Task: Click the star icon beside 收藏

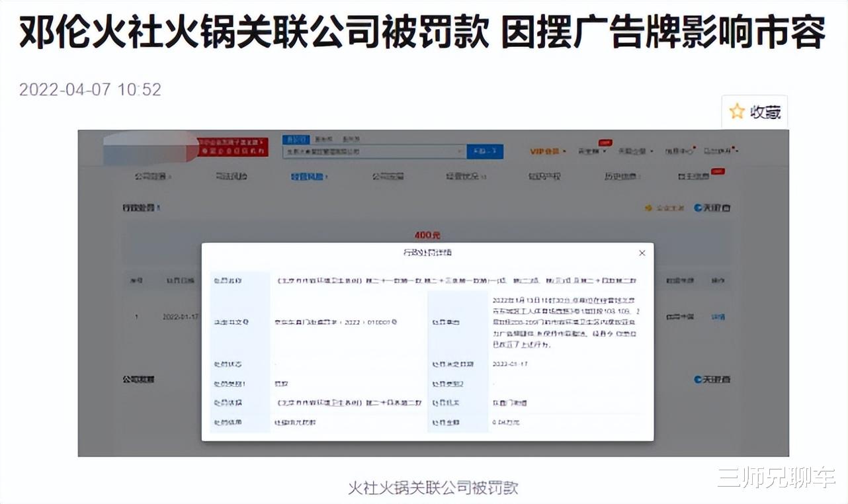Action: (x=736, y=111)
